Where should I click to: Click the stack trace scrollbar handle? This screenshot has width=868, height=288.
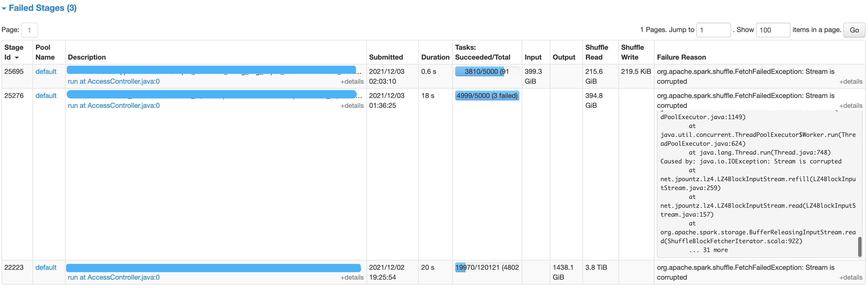[860, 247]
